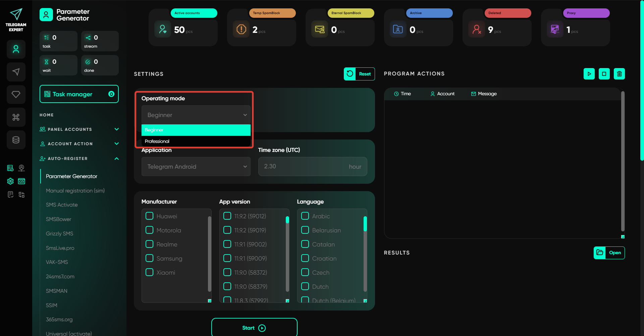Click the Start button
The width and height of the screenshot is (644, 336).
tap(254, 328)
